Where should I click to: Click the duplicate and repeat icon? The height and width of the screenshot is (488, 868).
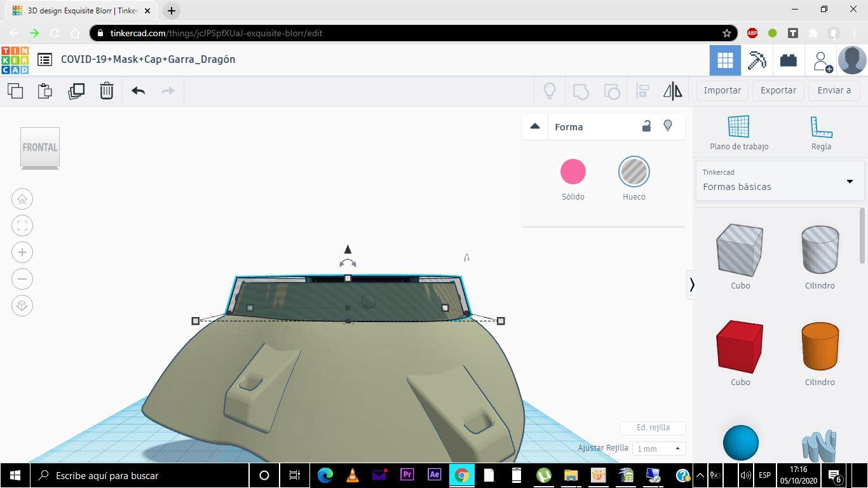[x=76, y=91]
